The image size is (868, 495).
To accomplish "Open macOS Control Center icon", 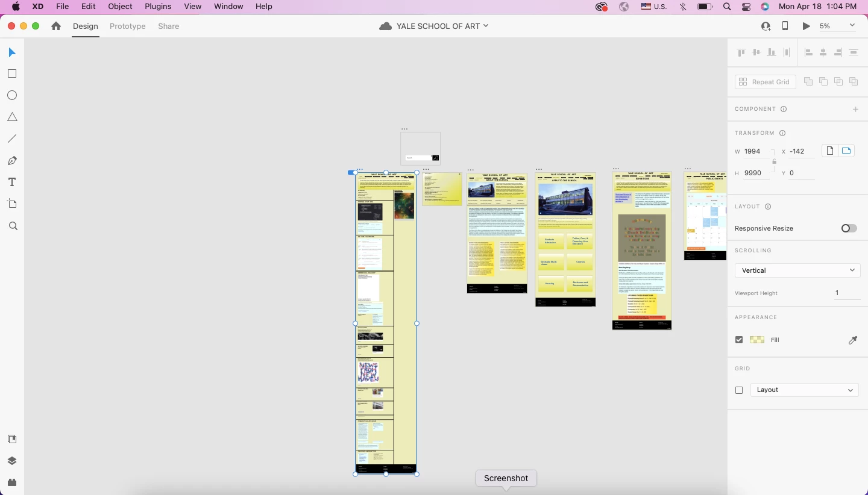I will coord(746,7).
